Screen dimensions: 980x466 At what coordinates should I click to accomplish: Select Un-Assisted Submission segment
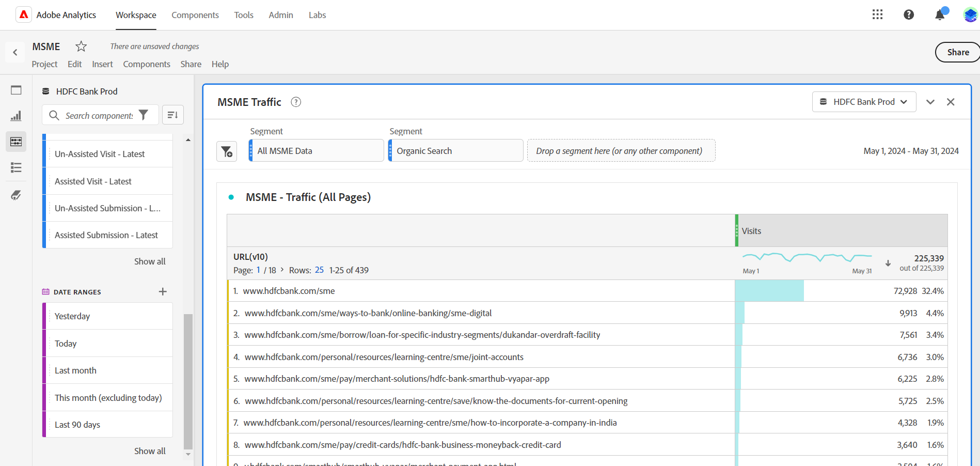click(107, 208)
